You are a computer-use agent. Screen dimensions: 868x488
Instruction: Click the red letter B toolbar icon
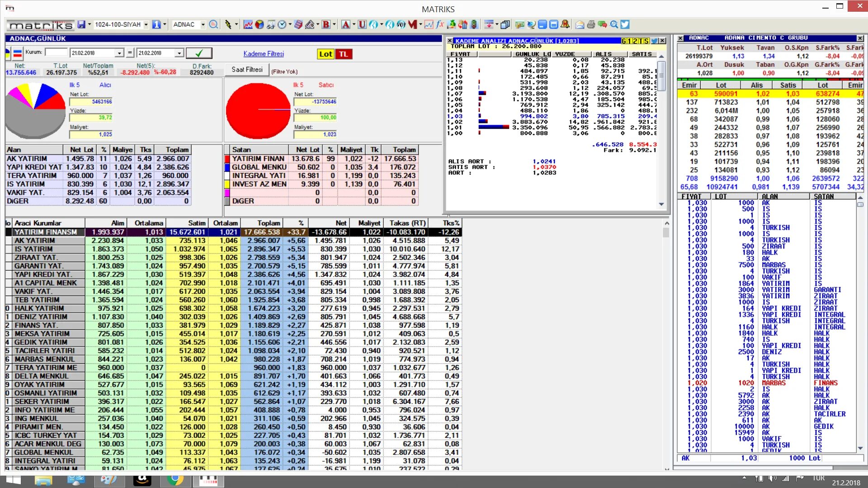[x=326, y=24]
